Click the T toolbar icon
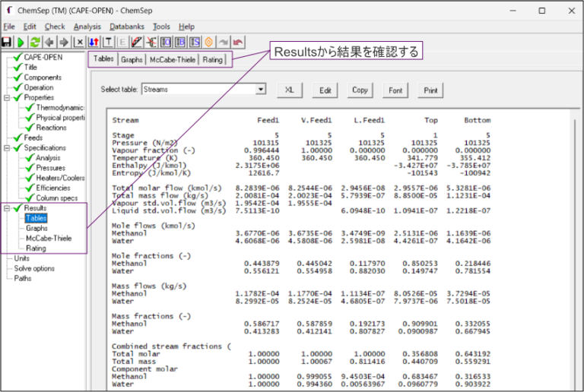Screen dimensions: 584x392 coord(108,42)
